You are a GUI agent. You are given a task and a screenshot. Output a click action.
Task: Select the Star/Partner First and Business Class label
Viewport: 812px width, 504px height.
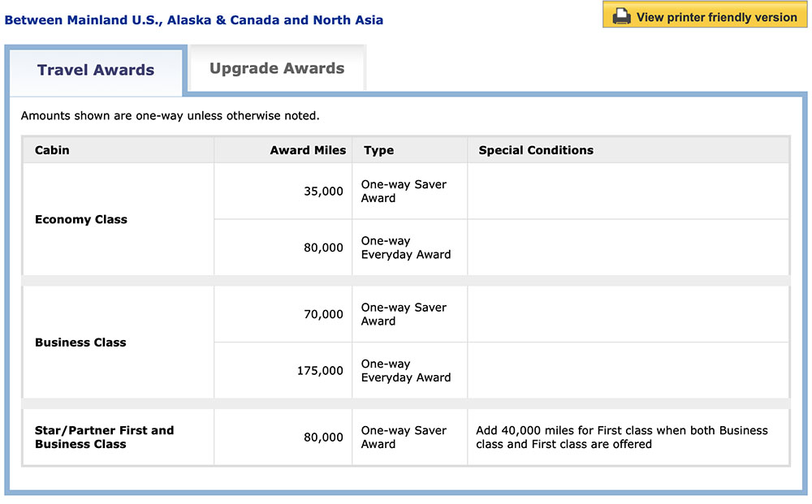coord(104,437)
